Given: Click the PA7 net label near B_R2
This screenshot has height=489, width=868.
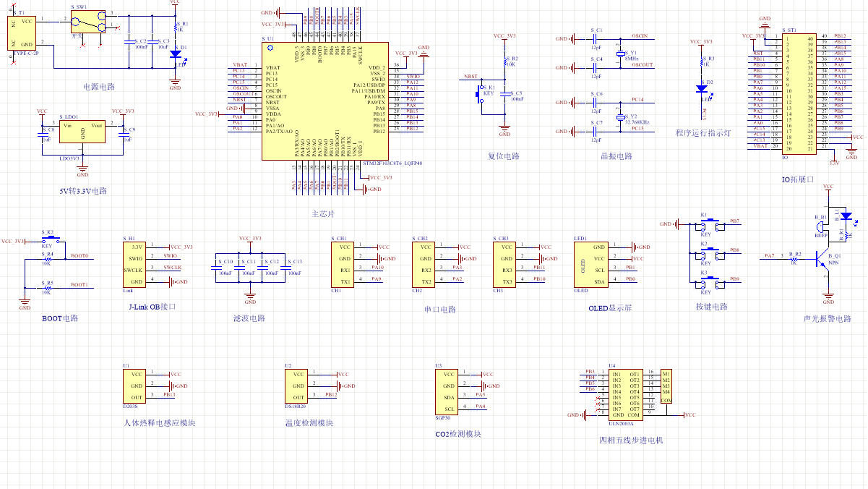Looking at the screenshot, I should click(x=770, y=255).
